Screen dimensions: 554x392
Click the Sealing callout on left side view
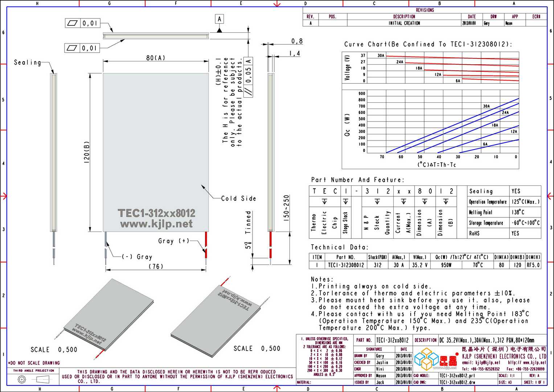click(28, 62)
